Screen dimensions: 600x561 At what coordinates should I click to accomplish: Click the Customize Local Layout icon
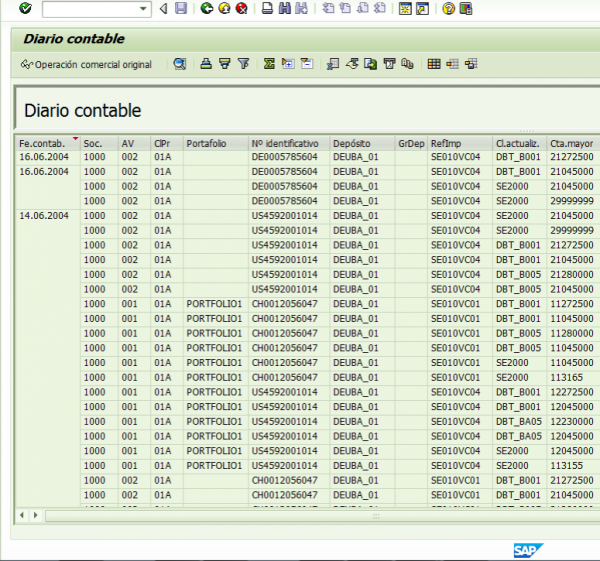click(x=466, y=8)
